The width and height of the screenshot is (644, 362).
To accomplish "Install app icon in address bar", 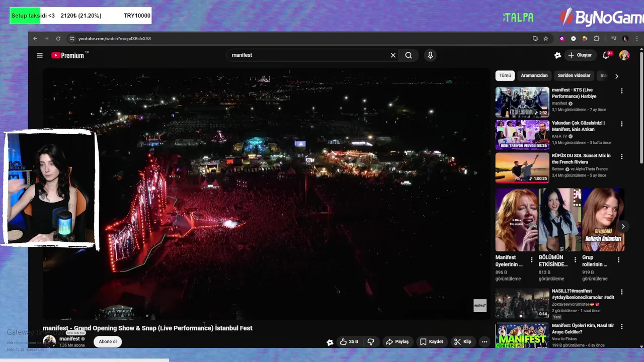I will (x=535, y=39).
